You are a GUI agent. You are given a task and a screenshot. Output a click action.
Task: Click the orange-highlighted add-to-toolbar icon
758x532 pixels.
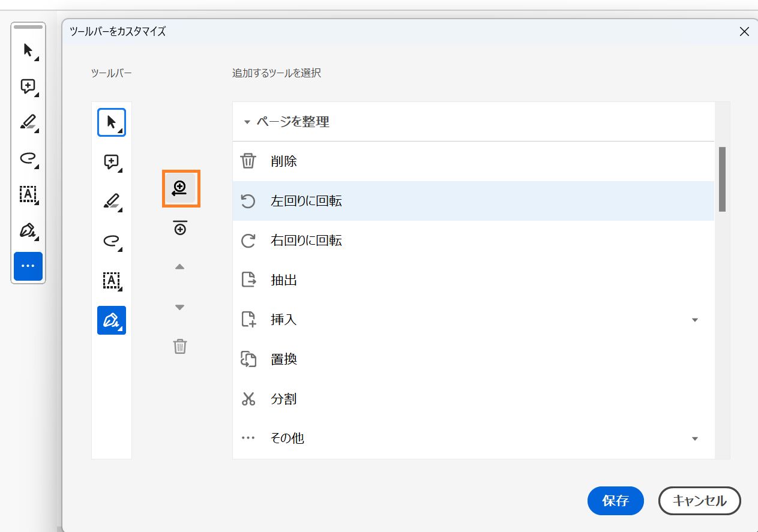[180, 188]
